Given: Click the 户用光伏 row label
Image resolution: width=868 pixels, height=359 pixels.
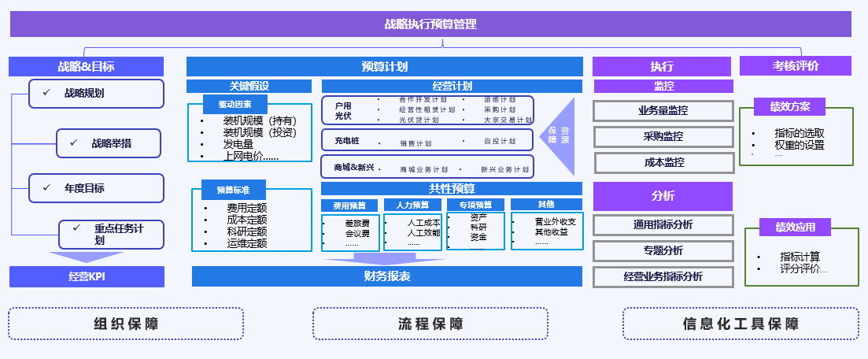Looking at the screenshot, I should 342,111.
